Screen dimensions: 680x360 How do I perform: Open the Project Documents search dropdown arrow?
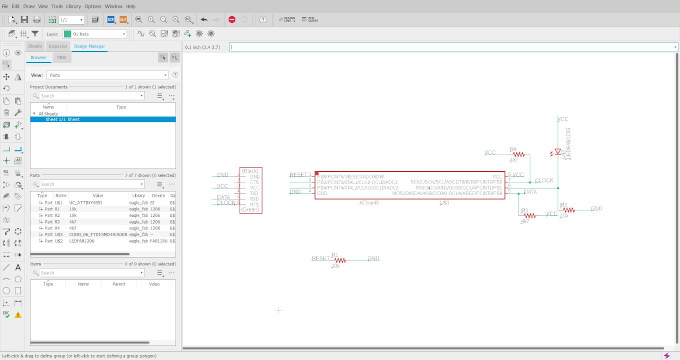click(x=141, y=96)
